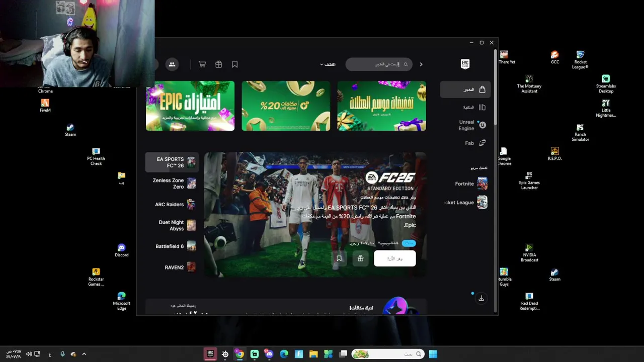Viewport: 644px width, 362px height.
Task: Open There Yet desktop shortcut
Action: (505, 57)
